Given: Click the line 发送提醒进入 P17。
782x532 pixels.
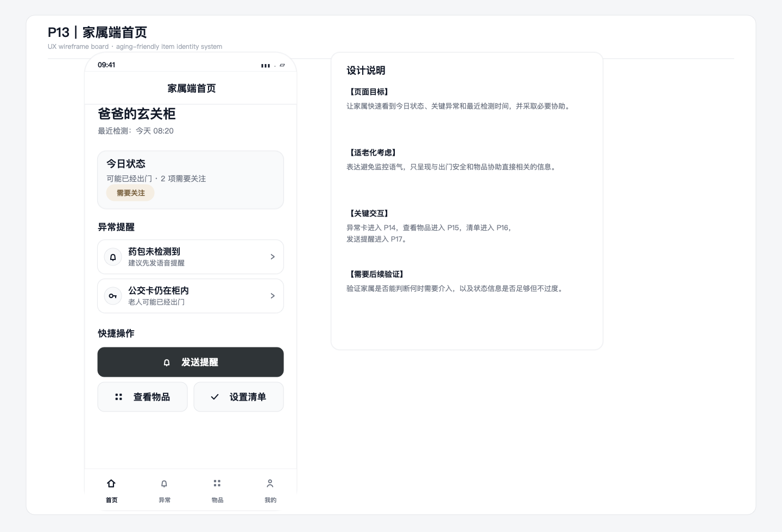Looking at the screenshot, I should (376, 239).
